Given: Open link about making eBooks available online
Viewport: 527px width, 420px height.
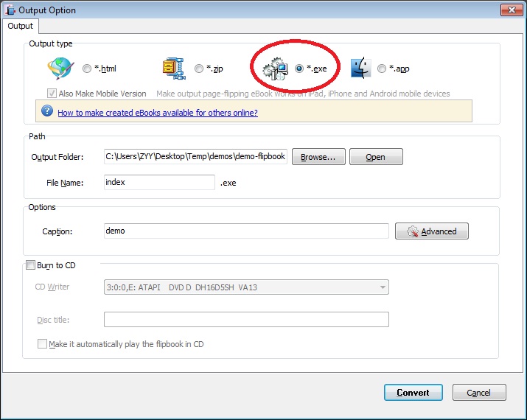Looking at the screenshot, I should [158, 113].
